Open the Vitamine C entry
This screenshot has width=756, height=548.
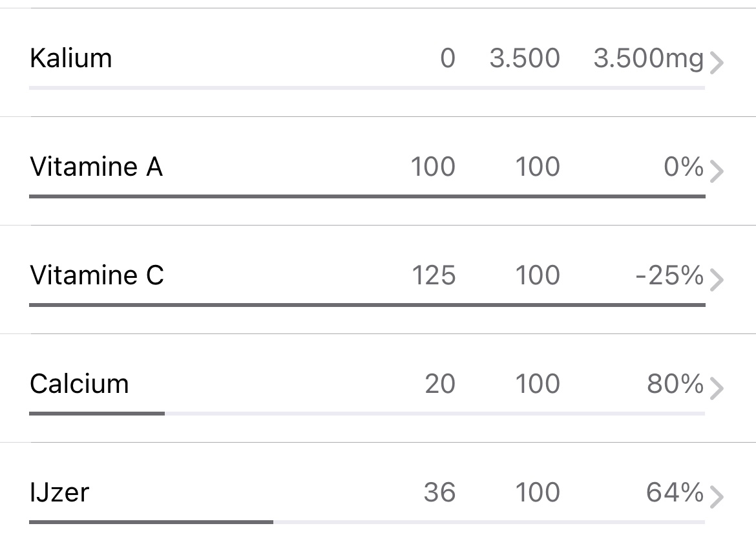97,275
